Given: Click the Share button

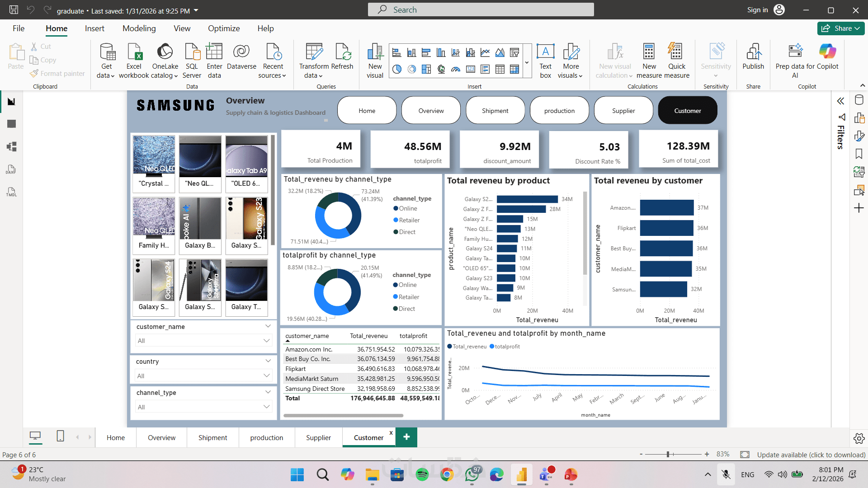Looking at the screenshot, I should pos(840,28).
